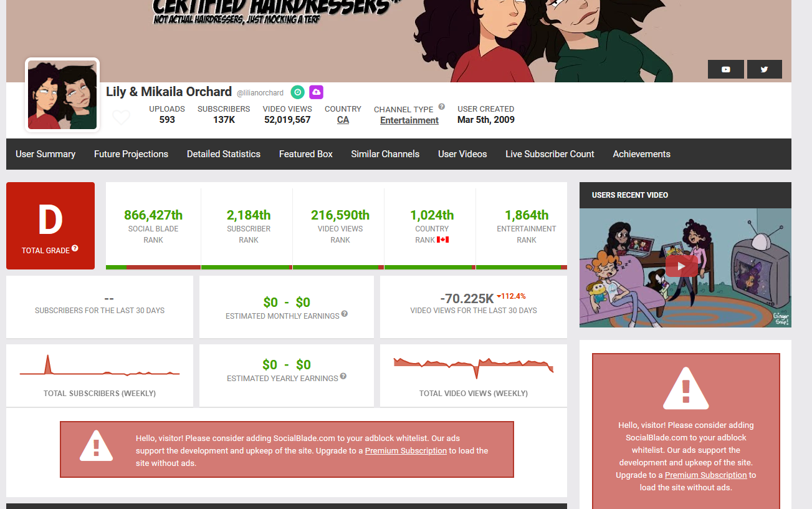Click the Estimated Monthly Earnings help icon
Screen dimensions: 812x509
345,314
